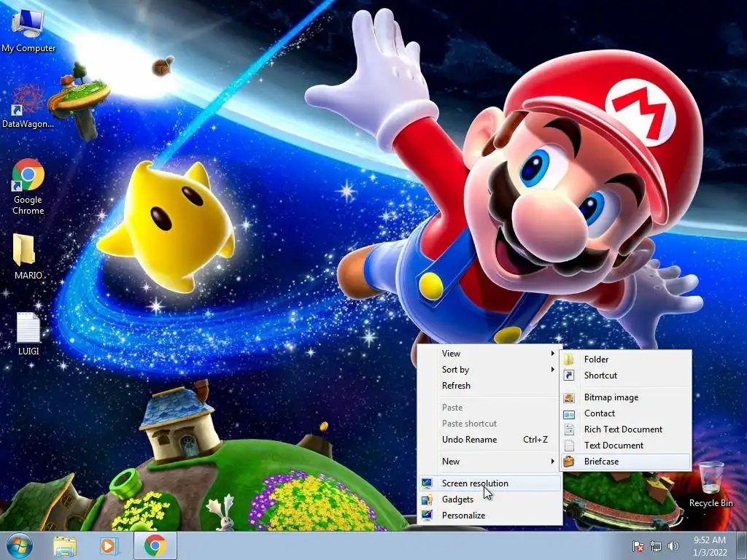Click the Show desktop strip at taskbar end
The height and width of the screenshot is (560, 747).
pyautogui.click(x=741, y=545)
